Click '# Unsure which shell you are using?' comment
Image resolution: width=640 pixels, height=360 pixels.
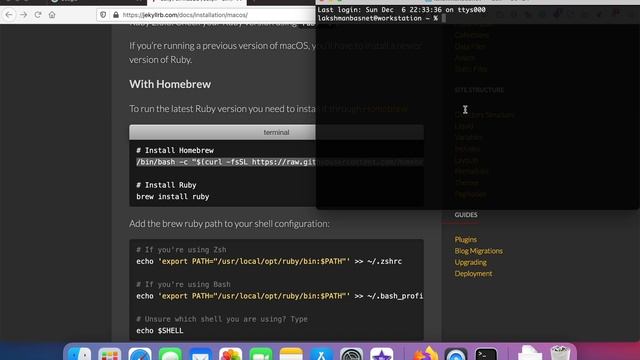222,319
